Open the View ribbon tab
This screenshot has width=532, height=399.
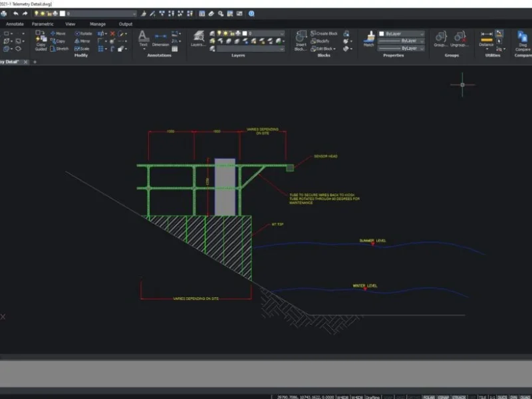coord(70,24)
